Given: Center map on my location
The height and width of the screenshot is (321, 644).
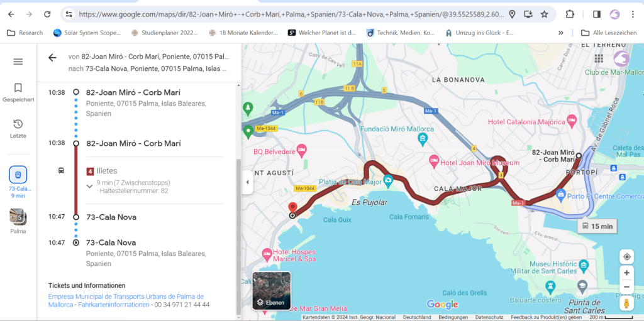Looking at the screenshot, I should [x=627, y=257].
